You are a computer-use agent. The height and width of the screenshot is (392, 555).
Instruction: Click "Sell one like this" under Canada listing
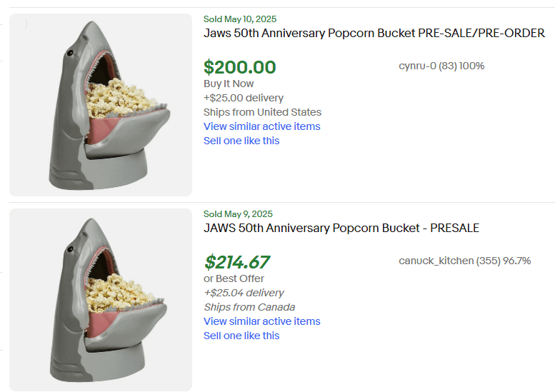pyautogui.click(x=241, y=336)
